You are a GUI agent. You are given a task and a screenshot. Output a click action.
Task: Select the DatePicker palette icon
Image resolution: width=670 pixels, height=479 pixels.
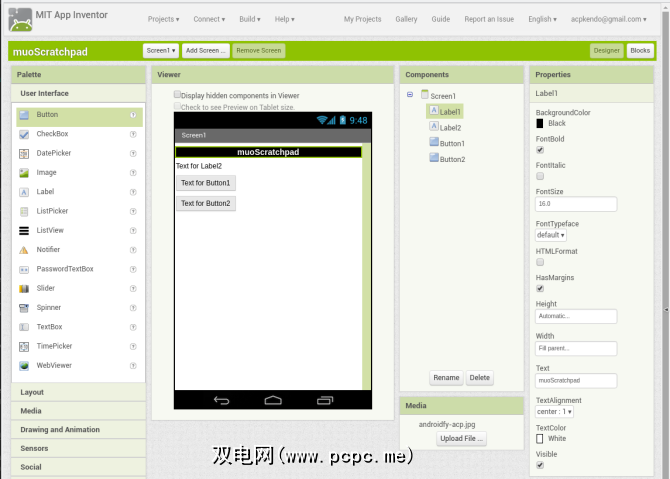[25, 153]
